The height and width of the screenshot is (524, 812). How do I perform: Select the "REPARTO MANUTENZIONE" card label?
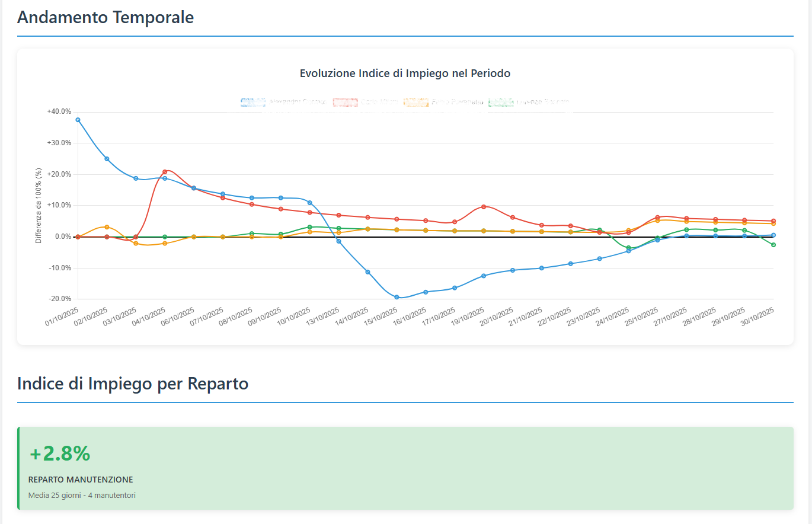(81, 480)
